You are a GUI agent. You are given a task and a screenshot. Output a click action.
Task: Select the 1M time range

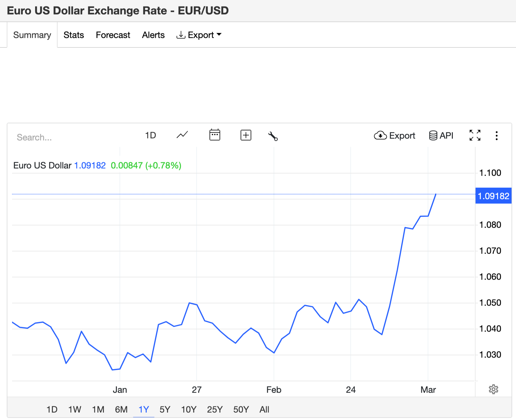(x=98, y=409)
